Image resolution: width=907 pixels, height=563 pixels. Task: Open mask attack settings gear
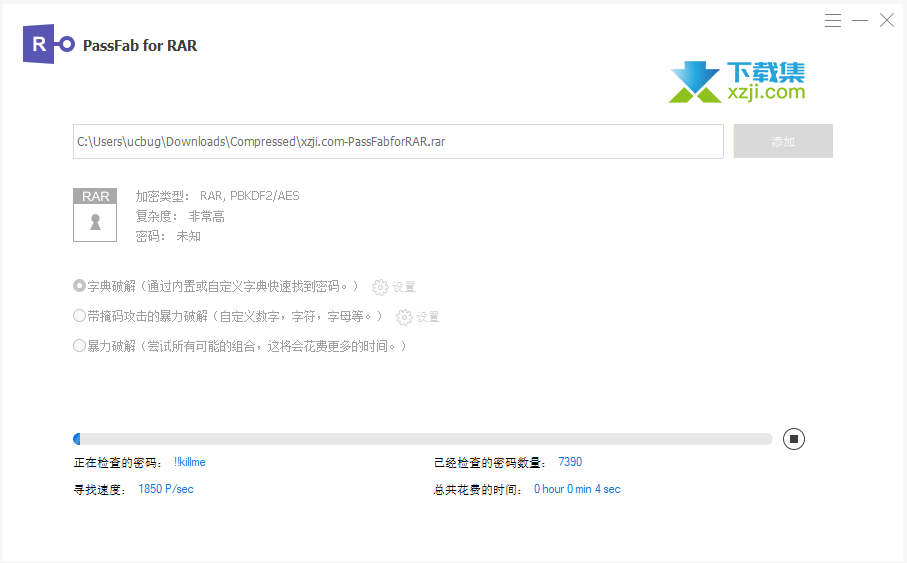pyautogui.click(x=404, y=317)
